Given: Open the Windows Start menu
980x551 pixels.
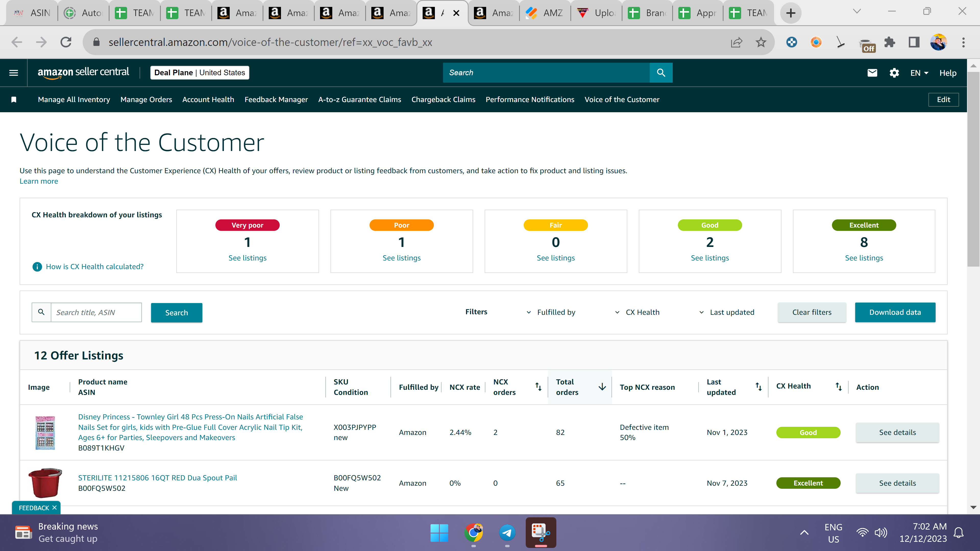Looking at the screenshot, I should (439, 533).
